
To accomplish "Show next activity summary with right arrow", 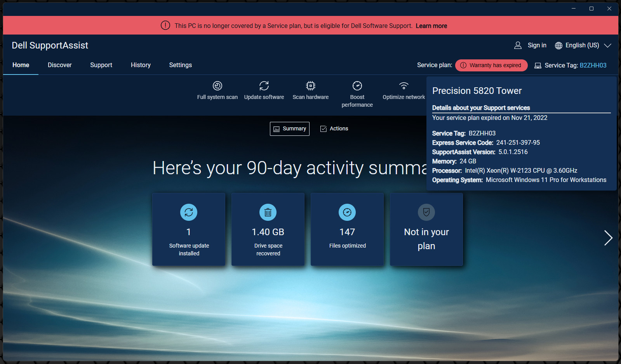I will pyautogui.click(x=608, y=238).
